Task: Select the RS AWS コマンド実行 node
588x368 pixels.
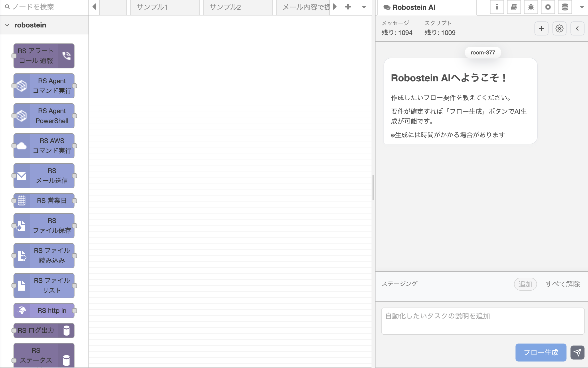Action: [44, 146]
